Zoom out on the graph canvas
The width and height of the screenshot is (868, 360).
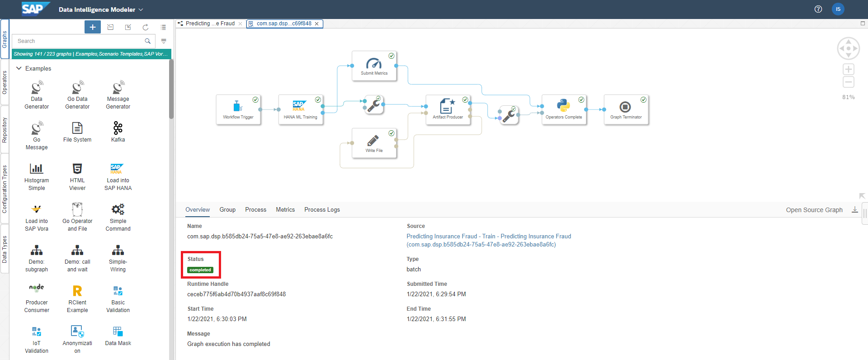848,82
